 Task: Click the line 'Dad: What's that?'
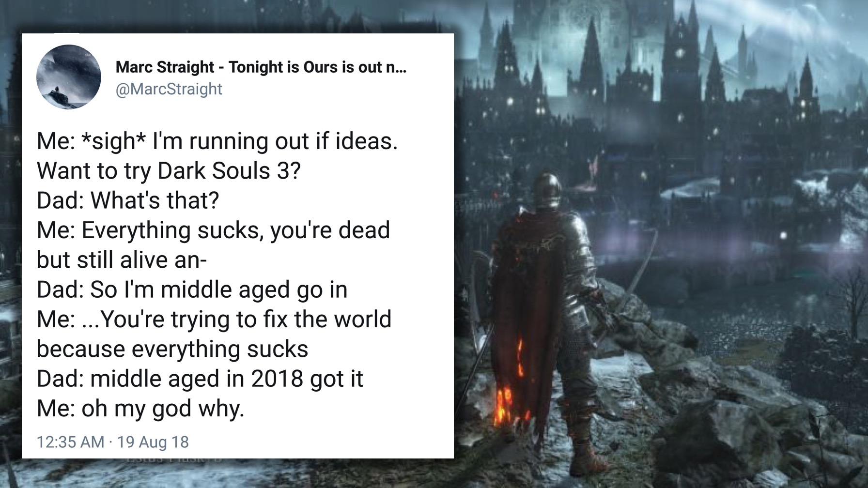click(x=128, y=200)
